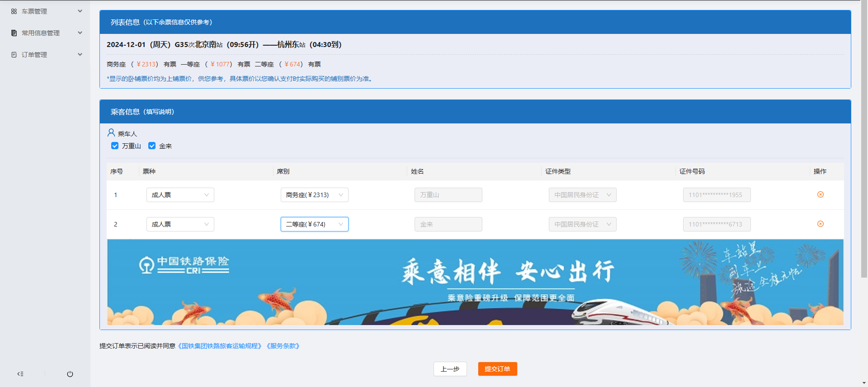Click the 商务座 price ¥2313 text
The width and height of the screenshot is (868, 387).
click(145, 64)
